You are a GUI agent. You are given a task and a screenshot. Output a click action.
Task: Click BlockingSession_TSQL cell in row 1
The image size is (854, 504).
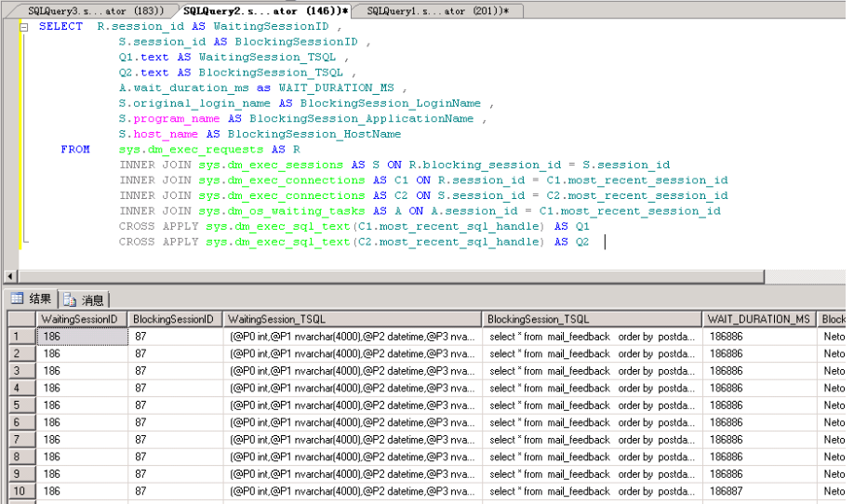592,337
